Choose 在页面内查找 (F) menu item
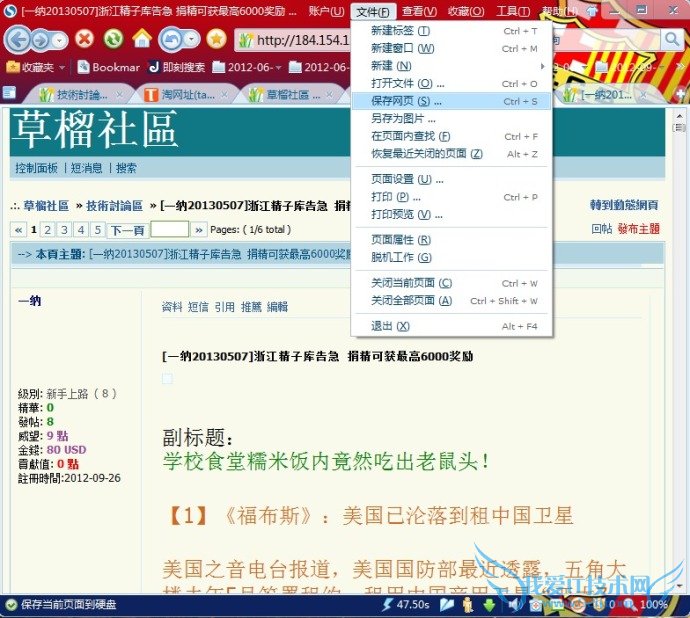This screenshot has width=690, height=618. click(x=452, y=136)
